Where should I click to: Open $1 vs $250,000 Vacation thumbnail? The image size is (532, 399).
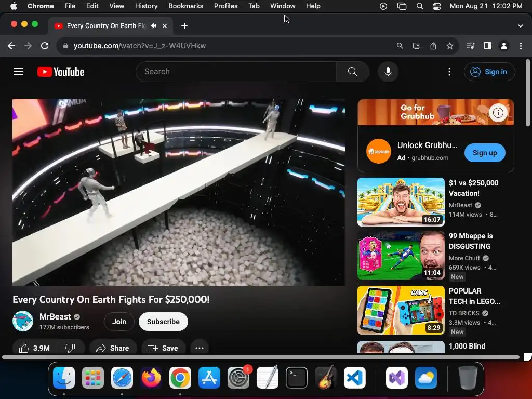(x=401, y=202)
